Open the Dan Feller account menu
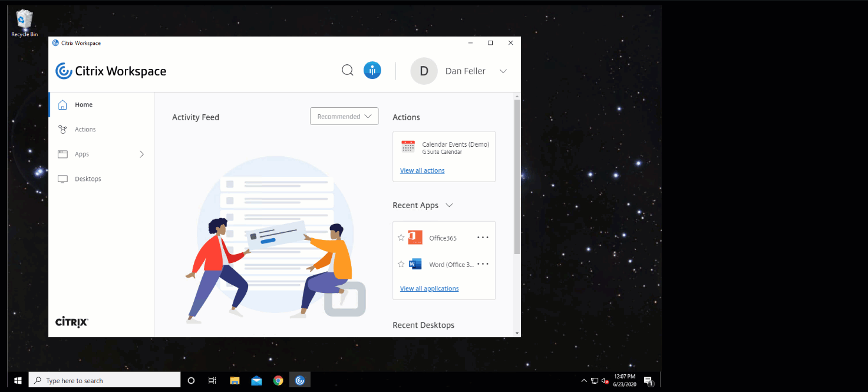The image size is (868, 392). point(503,71)
